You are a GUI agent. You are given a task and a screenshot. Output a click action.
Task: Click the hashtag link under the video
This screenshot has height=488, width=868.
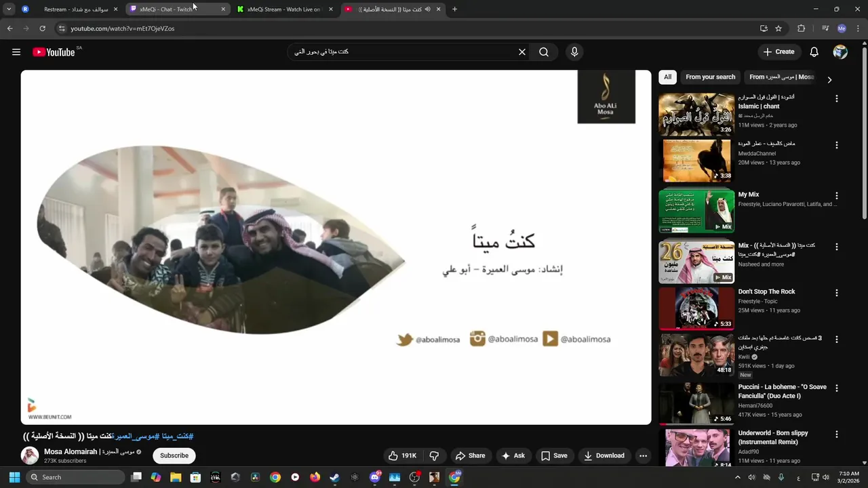(153, 436)
